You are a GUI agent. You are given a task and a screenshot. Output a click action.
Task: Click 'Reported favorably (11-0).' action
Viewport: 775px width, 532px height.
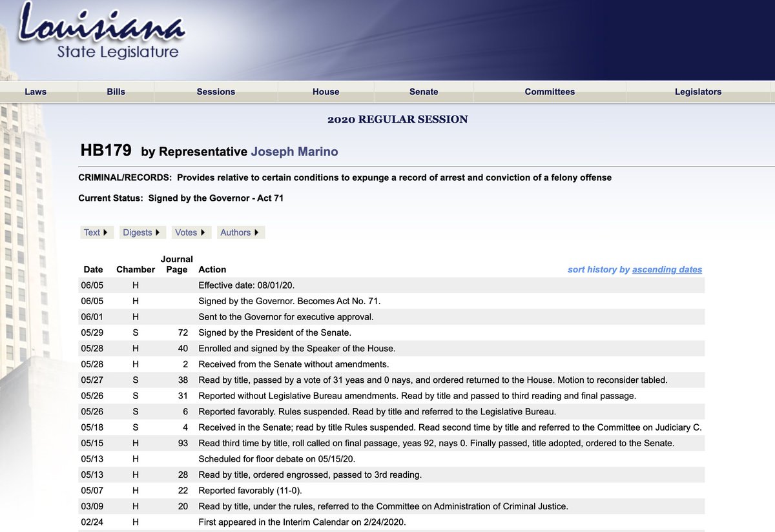pyautogui.click(x=251, y=490)
